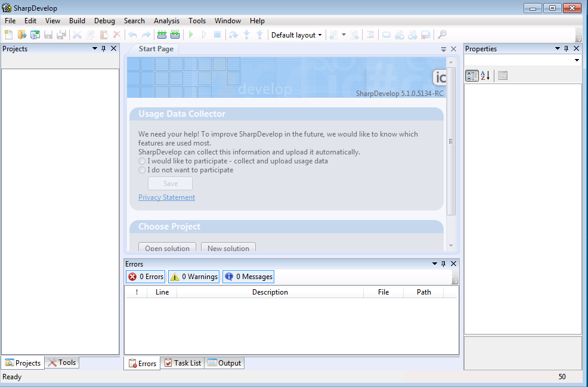Click the New solution button
The image size is (588, 387).
click(x=228, y=247)
